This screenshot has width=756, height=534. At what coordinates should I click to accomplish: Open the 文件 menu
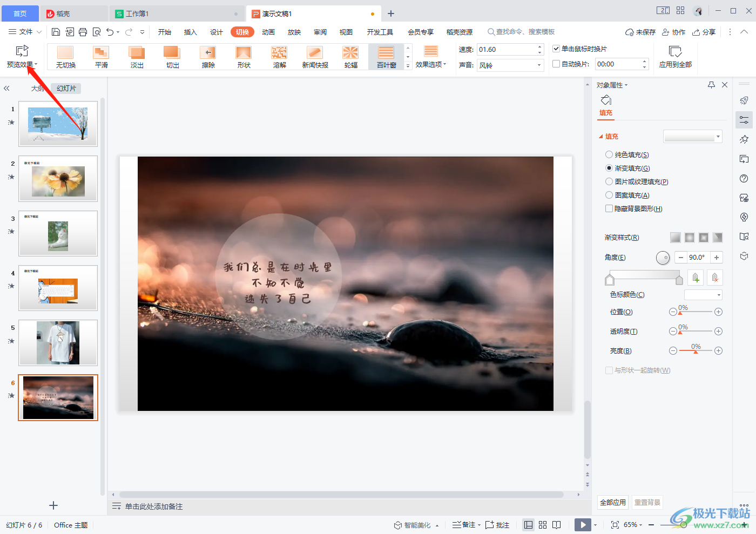pyautogui.click(x=25, y=32)
